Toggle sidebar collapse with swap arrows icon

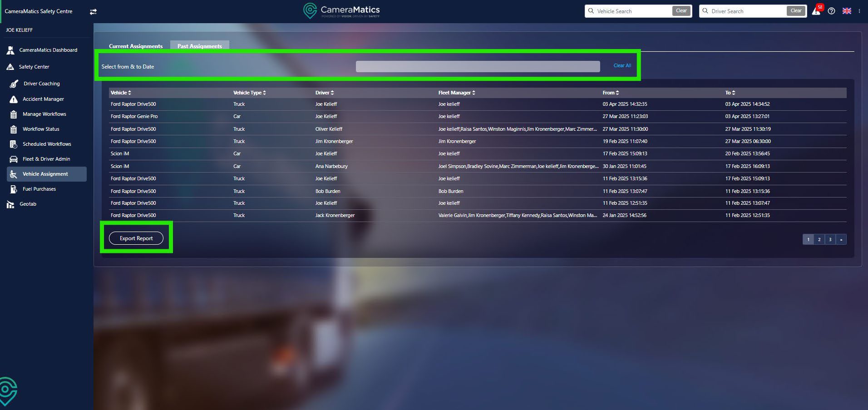point(93,11)
